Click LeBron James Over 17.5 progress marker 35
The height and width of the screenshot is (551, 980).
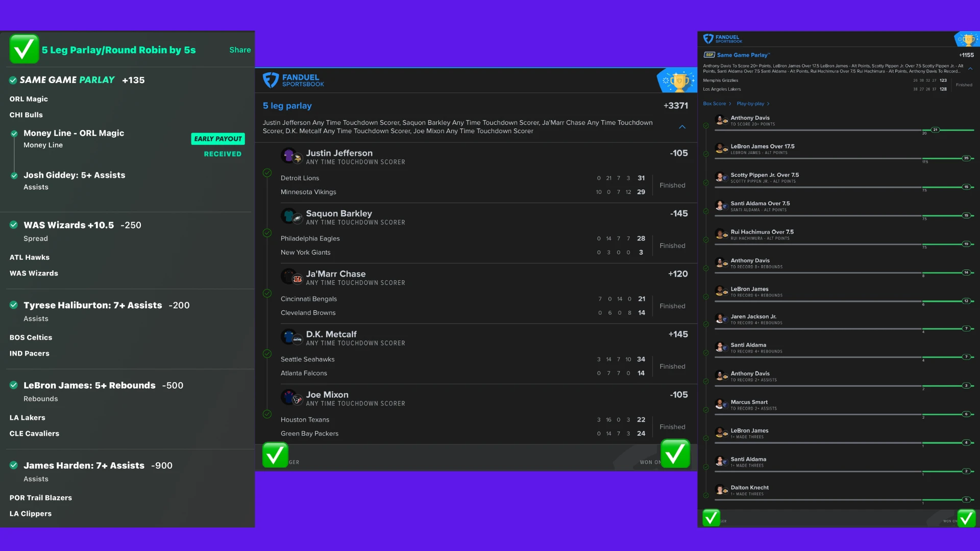(x=966, y=158)
